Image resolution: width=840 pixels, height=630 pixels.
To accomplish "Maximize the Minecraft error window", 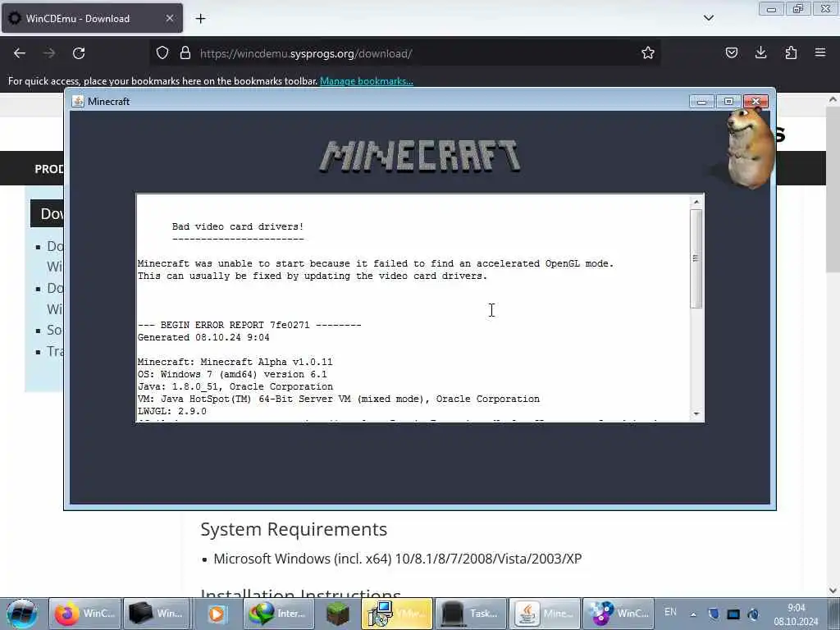I will [x=728, y=101].
